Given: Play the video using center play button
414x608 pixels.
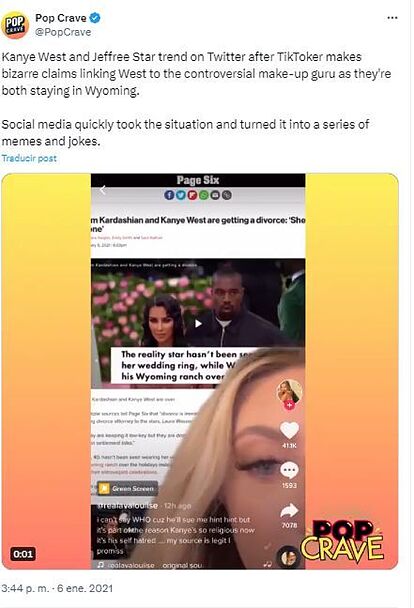Looking at the screenshot, I should click(x=198, y=323).
